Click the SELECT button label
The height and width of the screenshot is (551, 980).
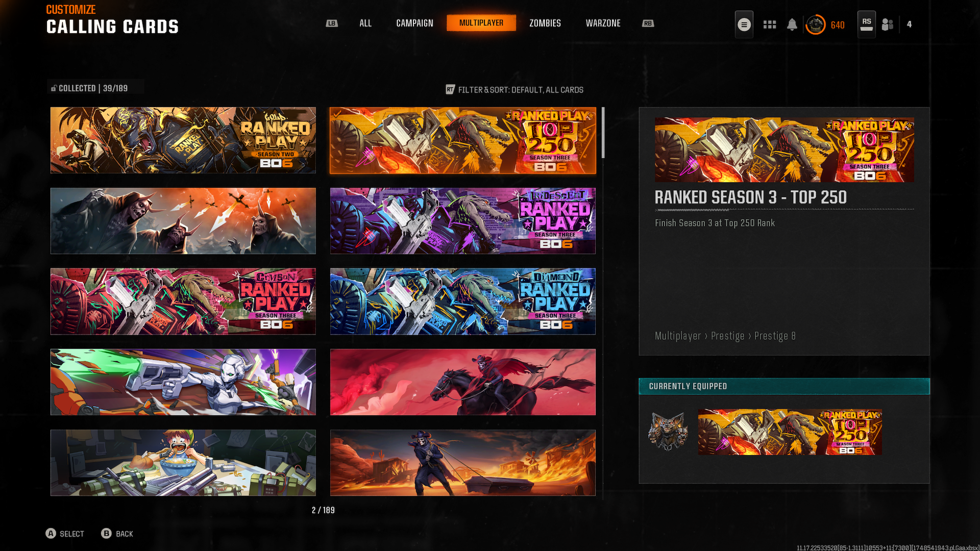point(72,534)
